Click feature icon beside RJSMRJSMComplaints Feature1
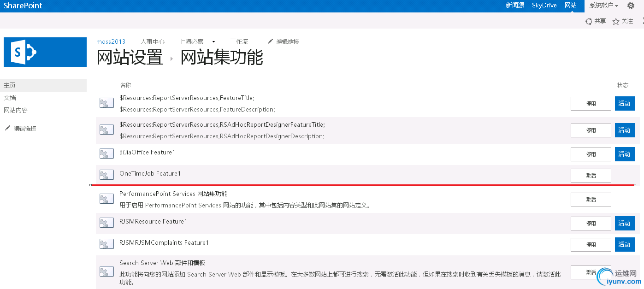The width and height of the screenshot is (644, 289). pos(106,244)
